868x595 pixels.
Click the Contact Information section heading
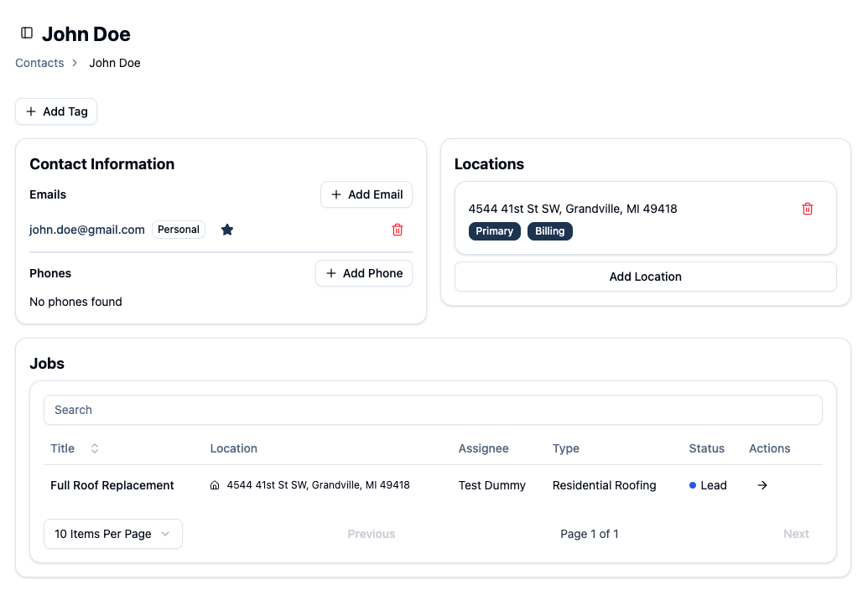point(101,163)
